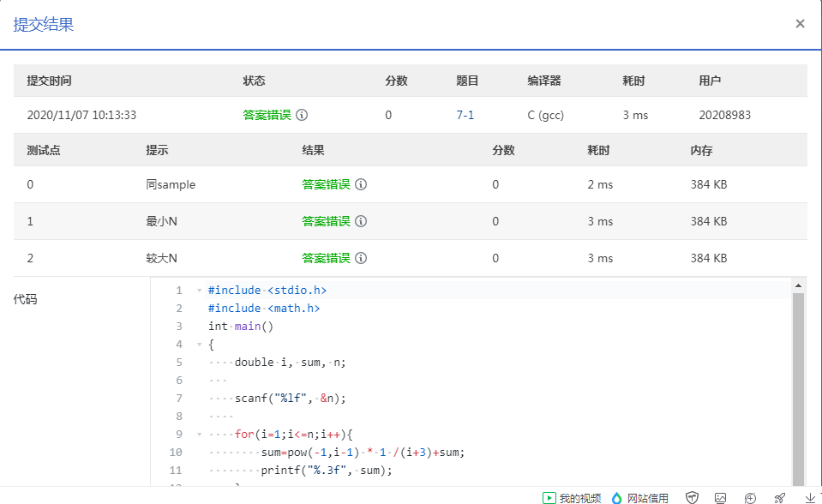Click the scroll up arrow of code editor

point(798,285)
